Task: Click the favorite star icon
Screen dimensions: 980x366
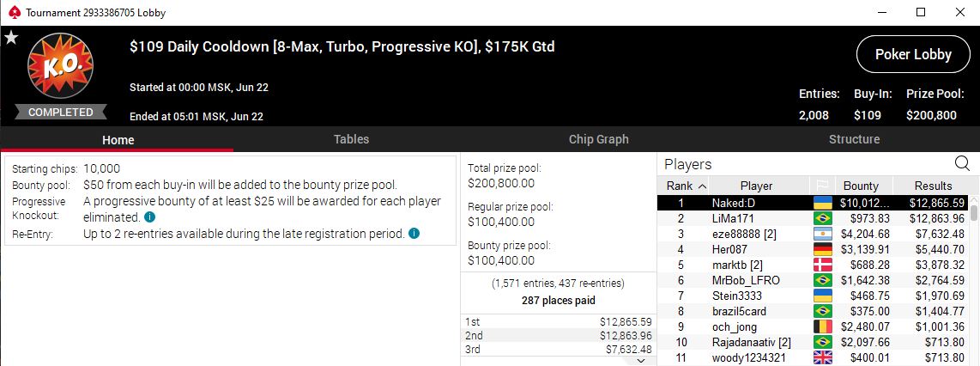Action: (11, 38)
